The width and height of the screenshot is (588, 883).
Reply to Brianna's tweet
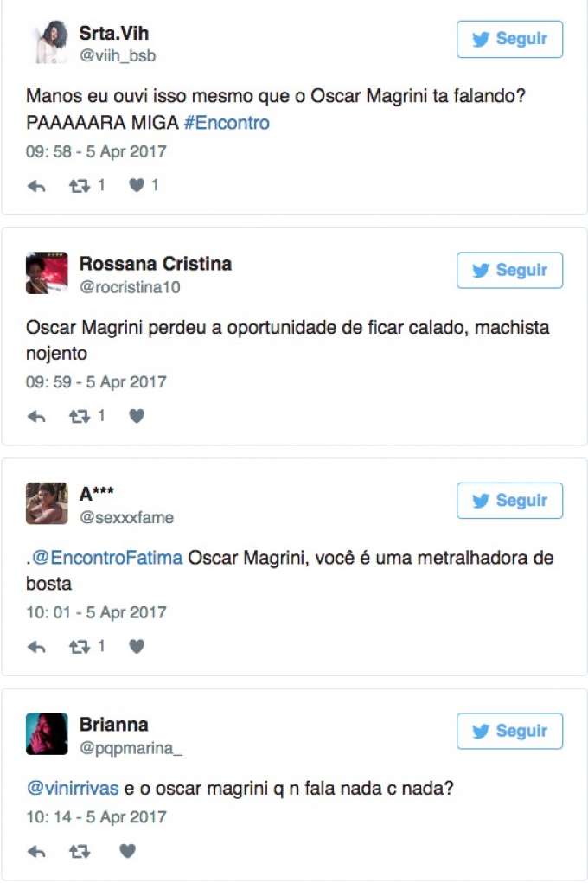36,852
